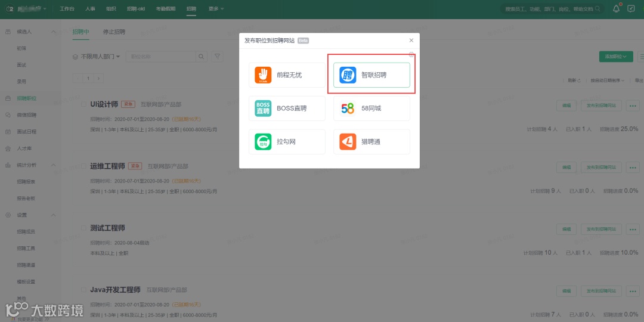Open 招聘 in the top navigation

pyautogui.click(x=191, y=8)
